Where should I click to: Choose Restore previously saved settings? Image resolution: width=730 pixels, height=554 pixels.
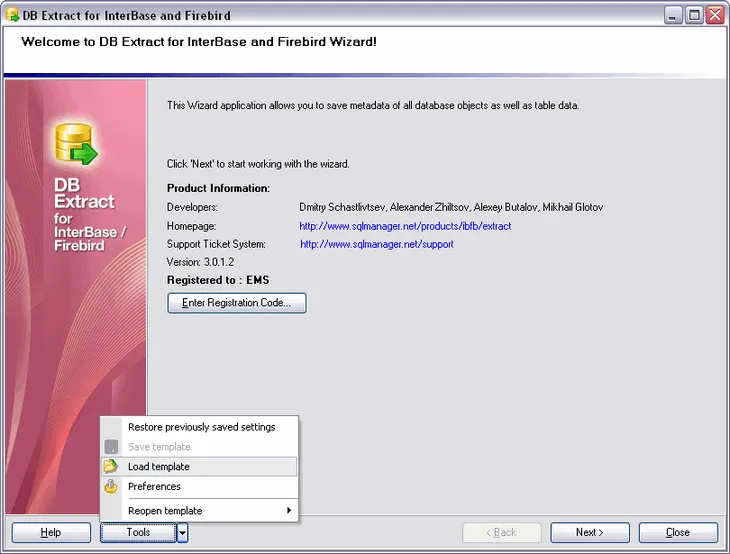(x=201, y=427)
